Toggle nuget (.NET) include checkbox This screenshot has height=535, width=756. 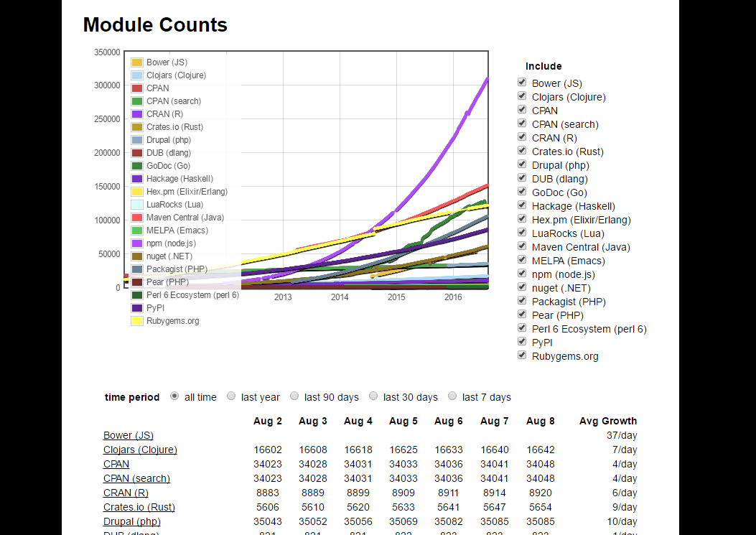coord(522,287)
